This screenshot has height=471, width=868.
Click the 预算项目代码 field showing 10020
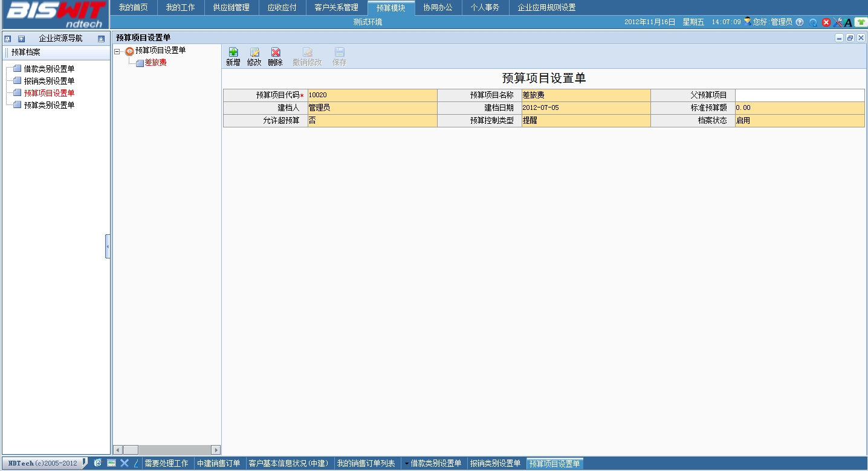372,95
